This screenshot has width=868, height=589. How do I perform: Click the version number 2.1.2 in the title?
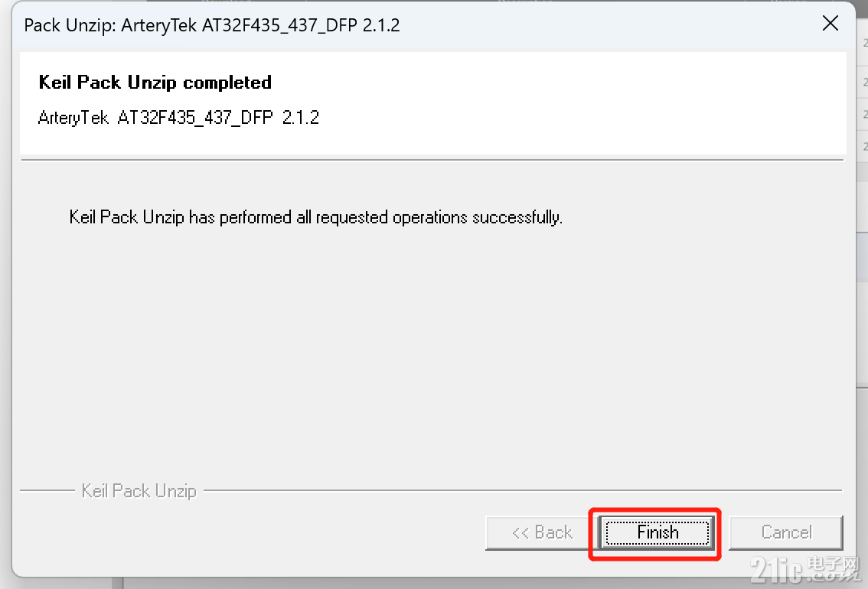point(381,25)
